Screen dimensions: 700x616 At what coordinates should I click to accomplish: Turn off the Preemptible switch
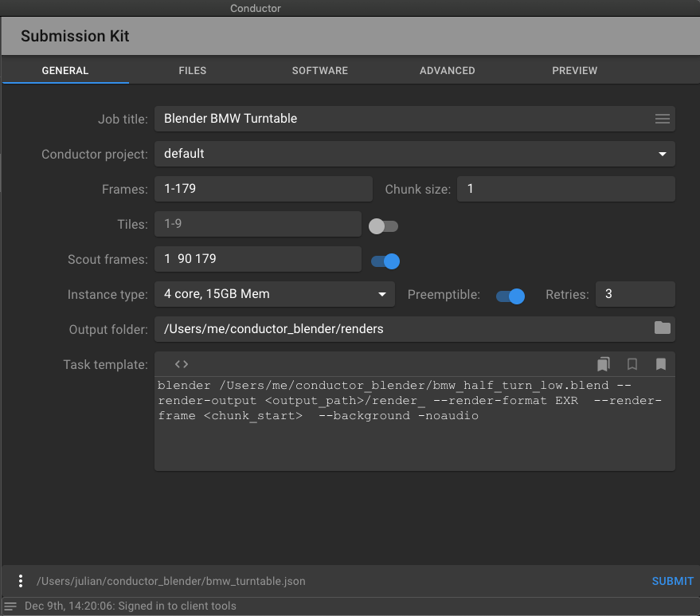tap(510, 296)
